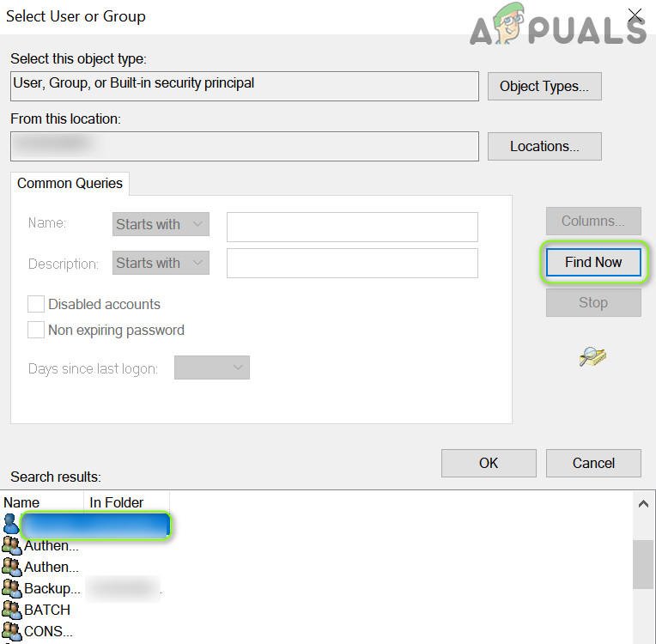The width and height of the screenshot is (656, 644).
Task: Click the object type field
Action: pos(245,86)
